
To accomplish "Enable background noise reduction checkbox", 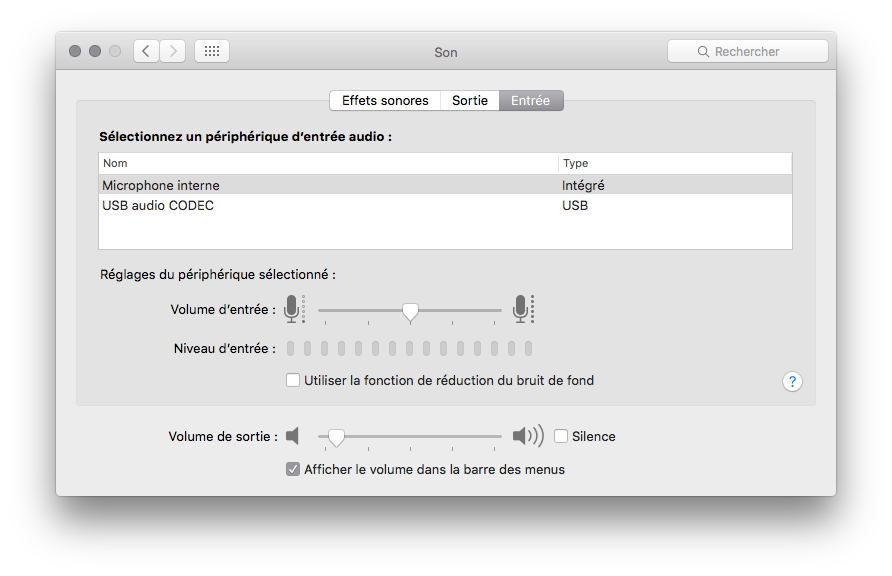I will click(293, 380).
